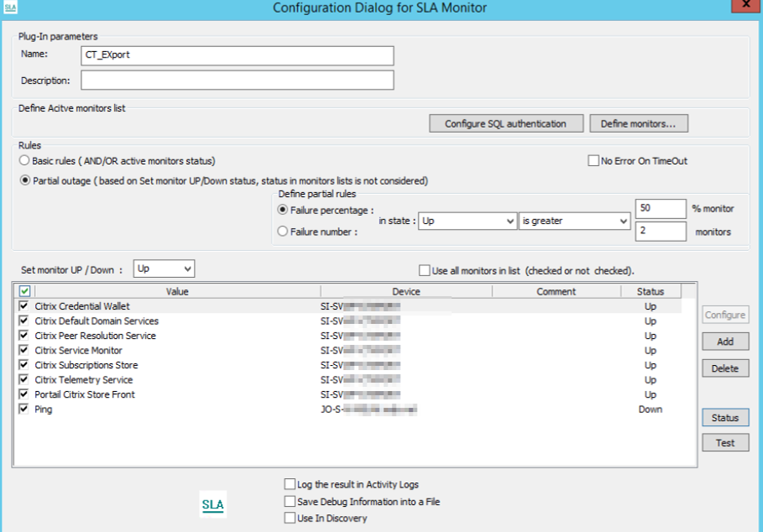This screenshot has height=532, width=763.
Task: Uncheck Portail Citrix Store Front monitor
Action: 24,394
